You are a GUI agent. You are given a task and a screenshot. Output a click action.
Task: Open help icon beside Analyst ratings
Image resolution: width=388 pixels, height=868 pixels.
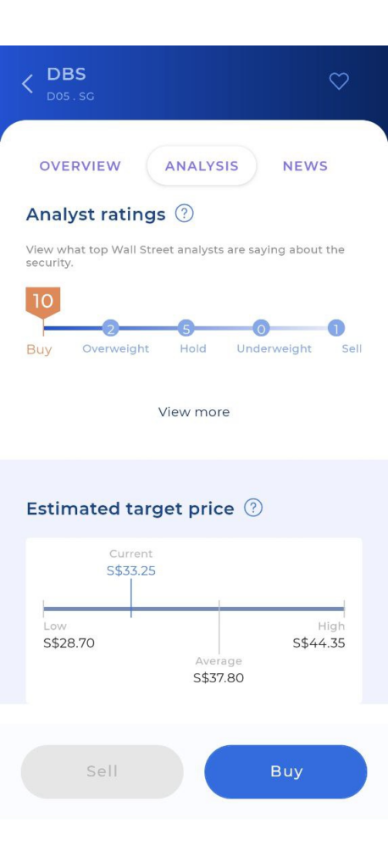coord(185,213)
